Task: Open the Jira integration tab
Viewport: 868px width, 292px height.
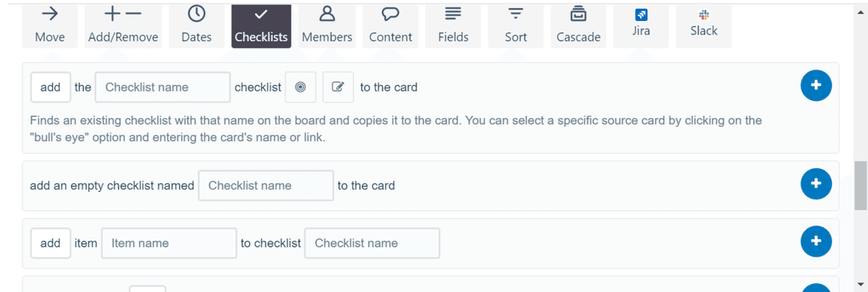Action: (x=641, y=23)
